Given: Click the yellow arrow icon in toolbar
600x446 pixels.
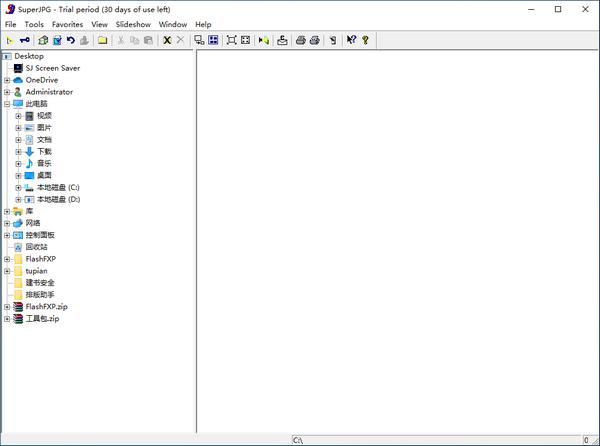Looking at the screenshot, I should 10,40.
